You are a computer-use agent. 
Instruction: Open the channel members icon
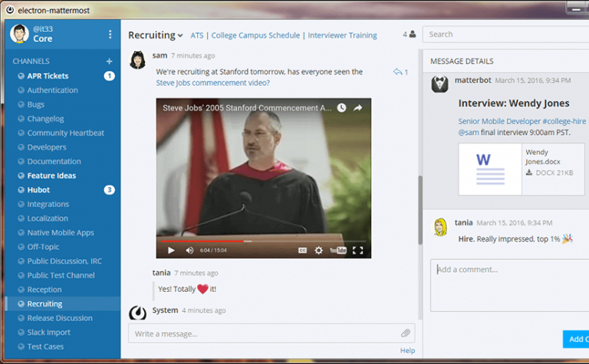click(x=410, y=34)
